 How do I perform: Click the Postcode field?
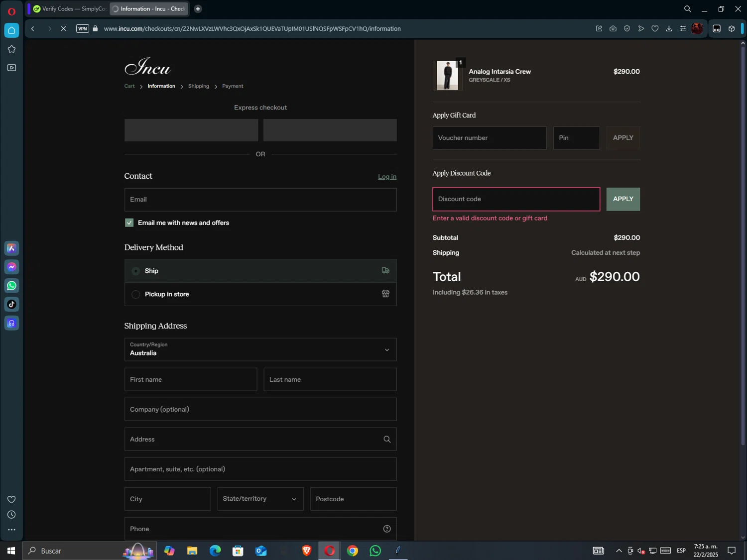click(x=354, y=499)
